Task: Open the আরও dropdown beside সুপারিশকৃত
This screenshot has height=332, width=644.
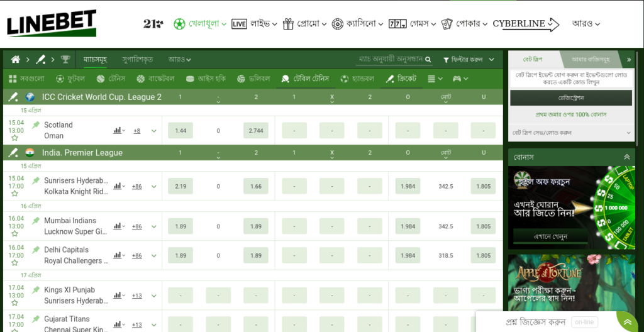Action: pos(179,60)
